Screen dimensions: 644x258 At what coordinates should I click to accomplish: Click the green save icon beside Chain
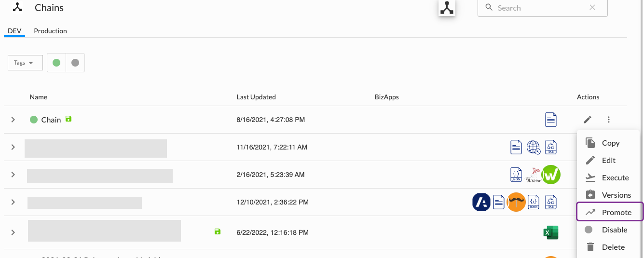pyautogui.click(x=69, y=119)
